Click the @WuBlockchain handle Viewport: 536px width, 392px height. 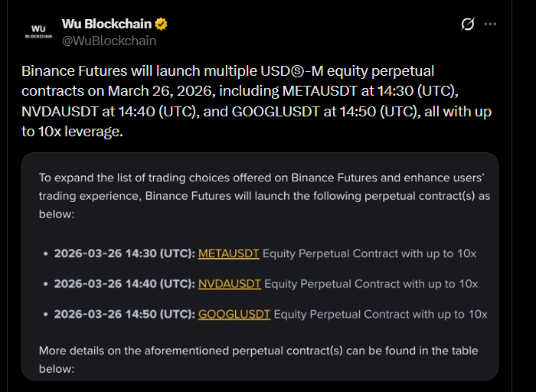coord(109,41)
